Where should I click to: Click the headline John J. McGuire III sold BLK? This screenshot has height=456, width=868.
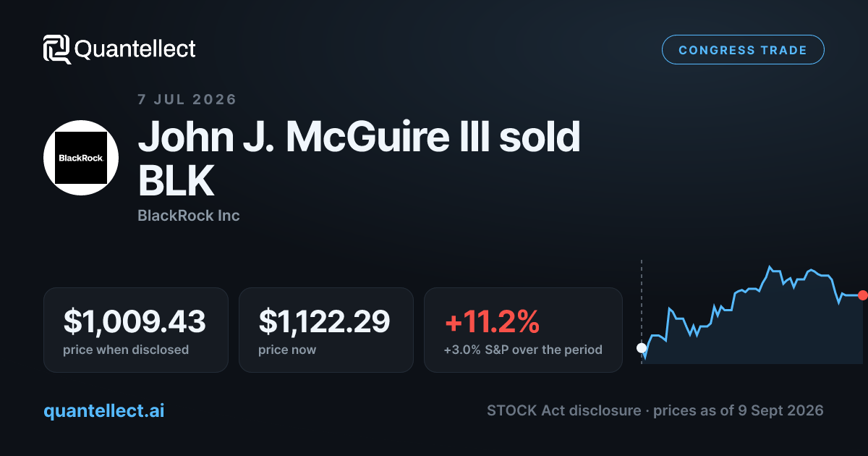359,159
